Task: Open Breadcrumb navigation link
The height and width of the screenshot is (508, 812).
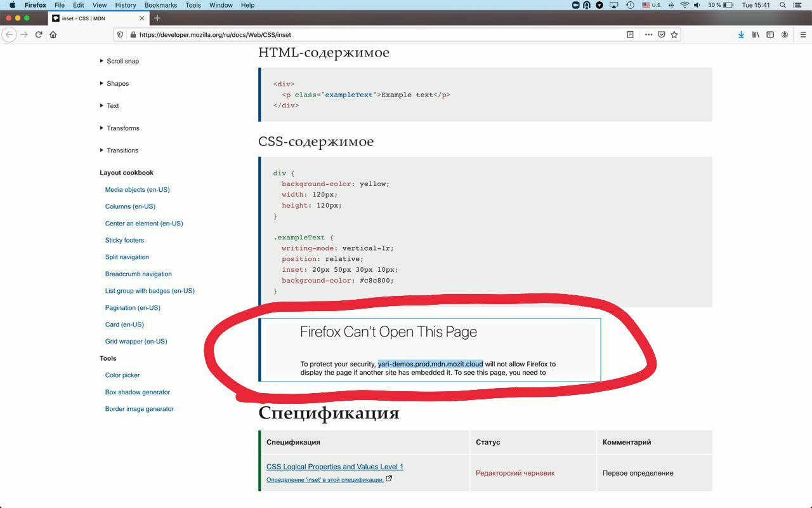Action: [138, 274]
